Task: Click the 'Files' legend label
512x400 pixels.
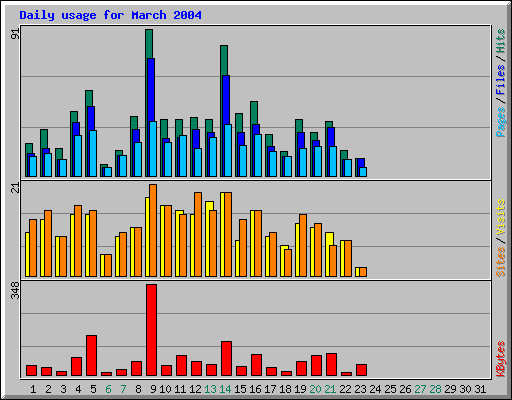Action: (500, 80)
